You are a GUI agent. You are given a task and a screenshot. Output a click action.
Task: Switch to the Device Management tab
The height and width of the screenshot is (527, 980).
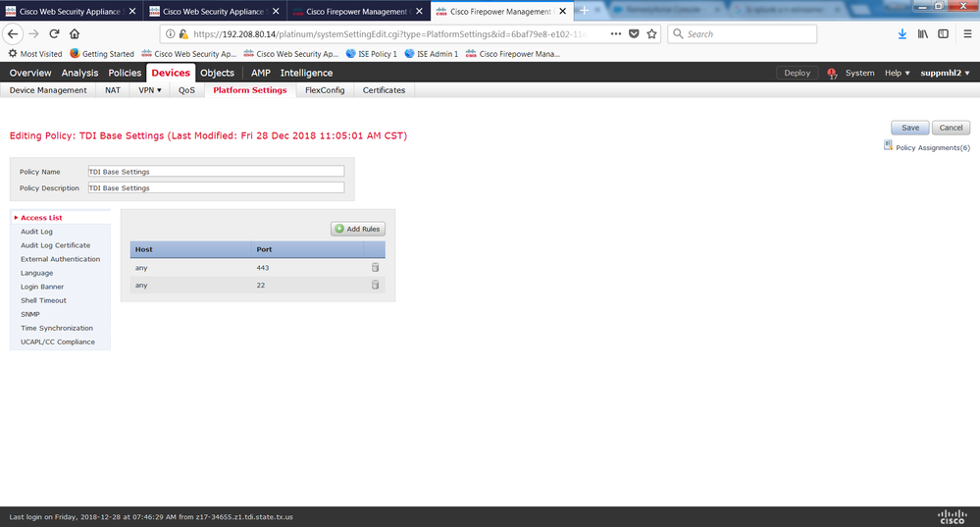point(48,90)
